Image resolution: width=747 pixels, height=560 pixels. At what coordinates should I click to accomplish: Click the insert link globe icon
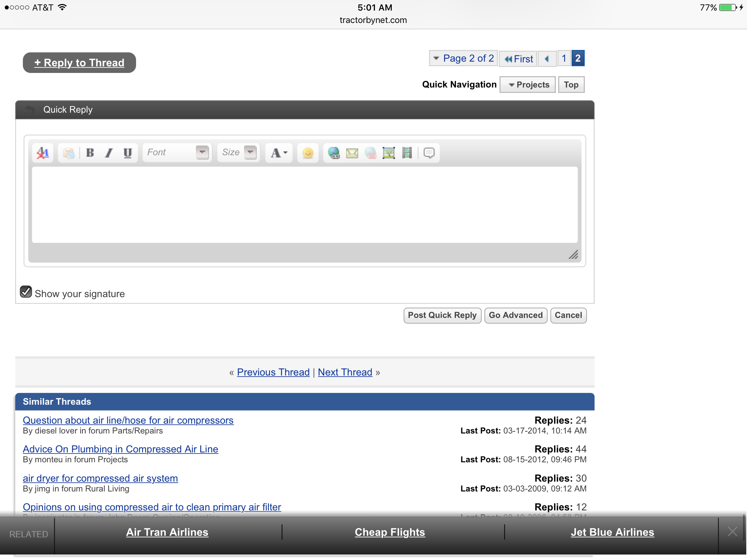tap(333, 153)
